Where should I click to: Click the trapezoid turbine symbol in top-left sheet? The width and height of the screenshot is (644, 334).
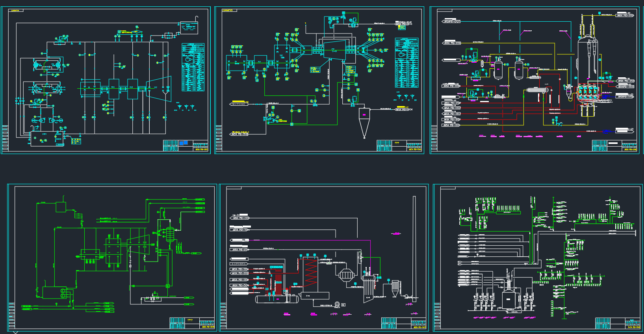(x=159, y=89)
